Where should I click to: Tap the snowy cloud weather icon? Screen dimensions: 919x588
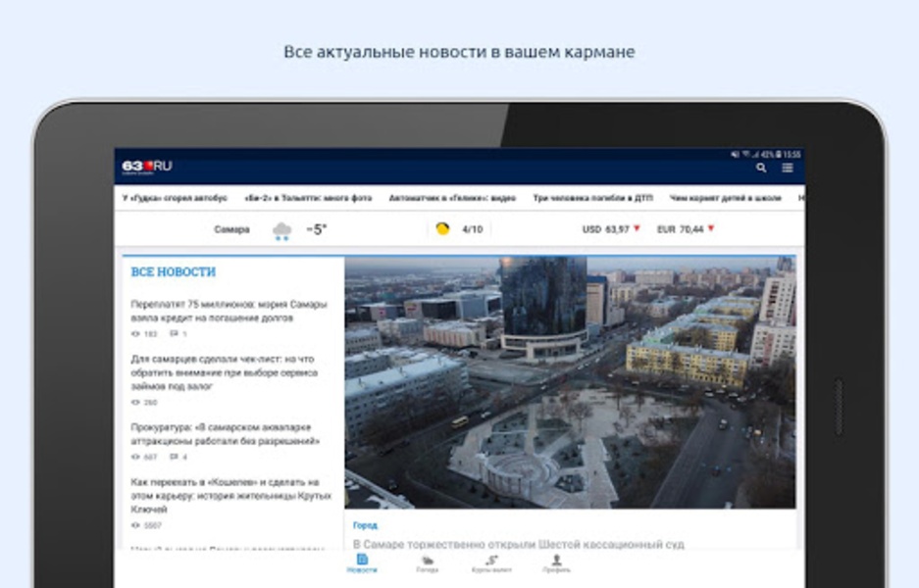(x=281, y=230)
